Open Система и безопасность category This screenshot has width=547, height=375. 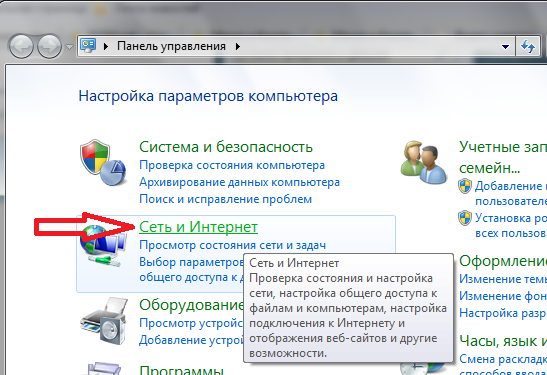226,147
